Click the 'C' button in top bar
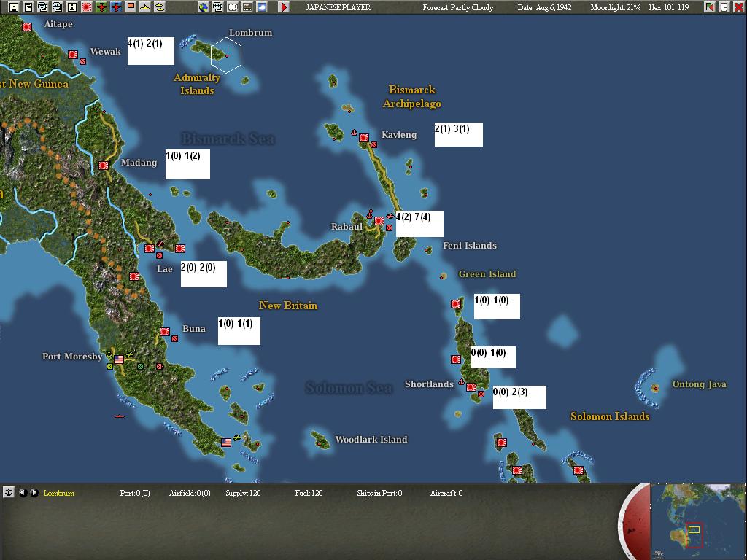Image resolution: width=747 pixels, height=560 pixels. (x=724, y=7)
